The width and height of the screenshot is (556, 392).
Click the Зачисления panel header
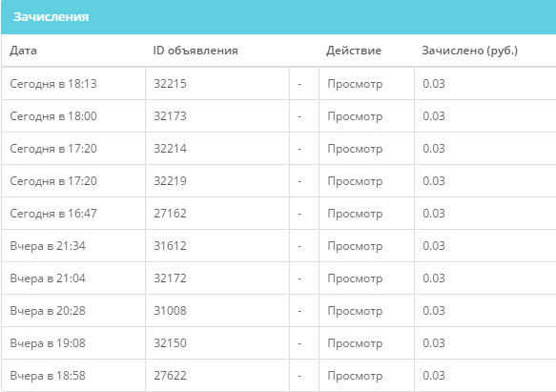(278, 17)
